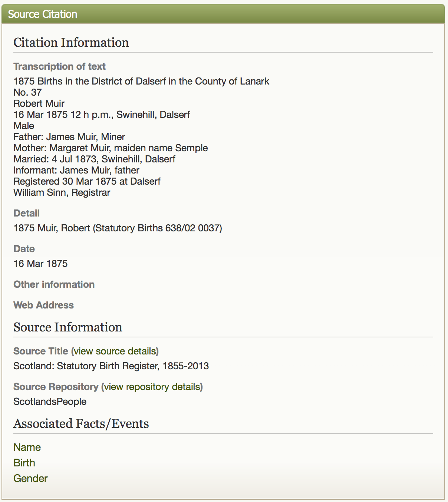Click the Web Address label
The width and height of the screenshot is (448, 502).
point(43,305)
